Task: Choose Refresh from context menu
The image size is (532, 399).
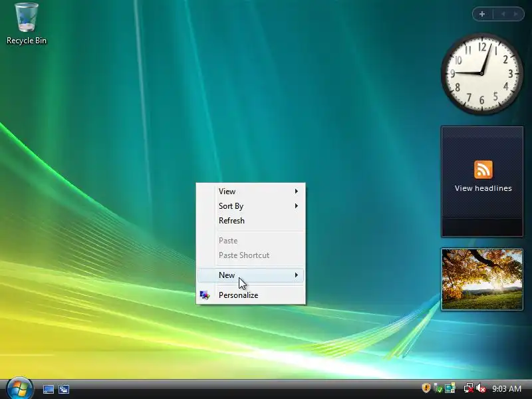Action: coord(251,221)
